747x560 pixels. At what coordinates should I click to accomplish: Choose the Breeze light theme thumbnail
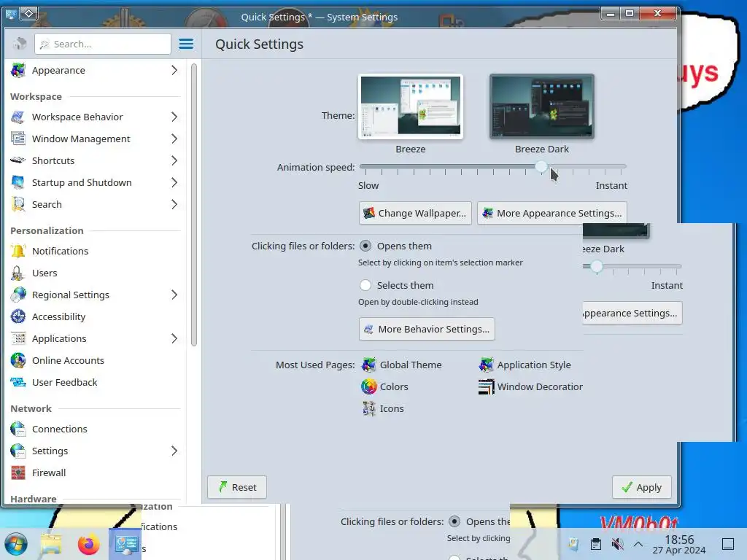[411, 106]
